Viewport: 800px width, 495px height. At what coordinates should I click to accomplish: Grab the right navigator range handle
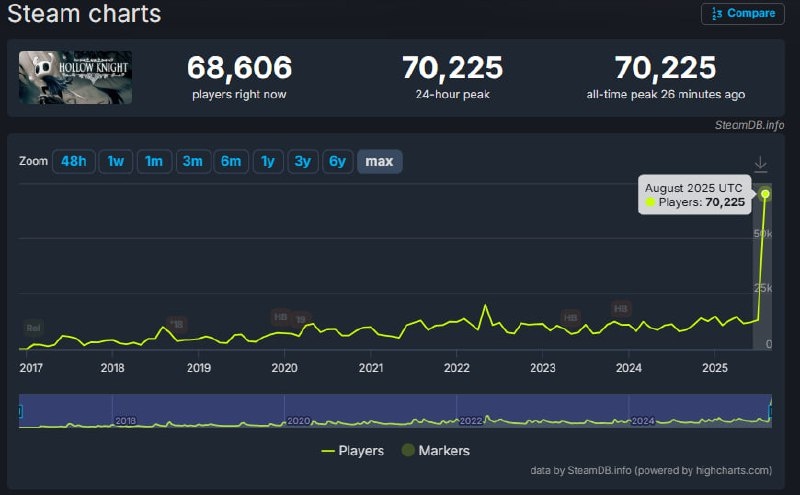coord(770,411)
